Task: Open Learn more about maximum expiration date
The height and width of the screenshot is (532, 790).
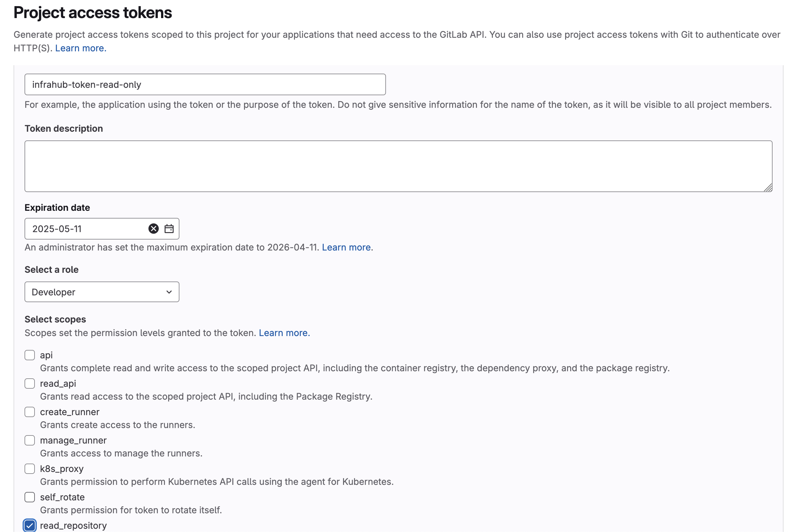Action: pyautogui.click(x=346, y=247)
